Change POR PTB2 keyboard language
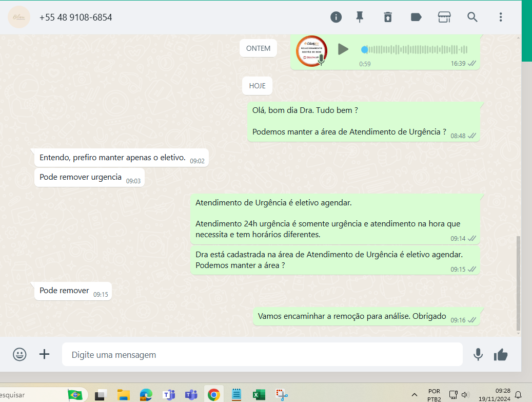 coord(434,395)
